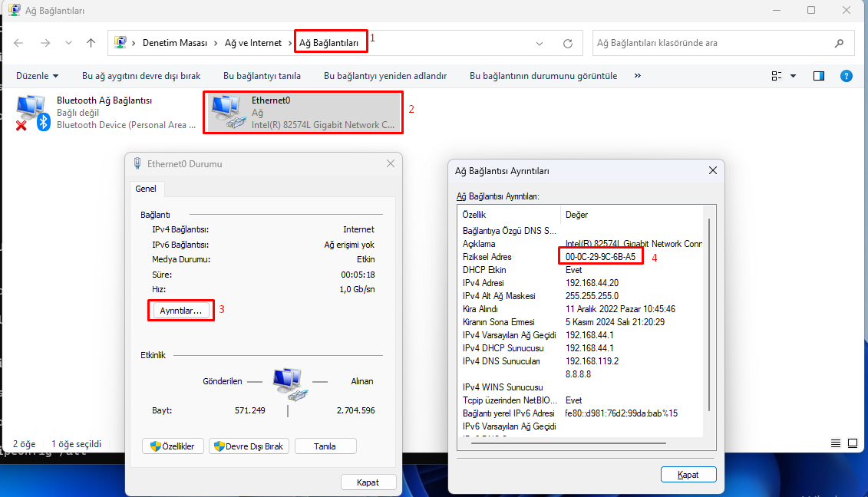This screenshot has height=497, width=868.
Task: Close Ethernet0 Durumu dialog with X
Action: click(391, 163)
